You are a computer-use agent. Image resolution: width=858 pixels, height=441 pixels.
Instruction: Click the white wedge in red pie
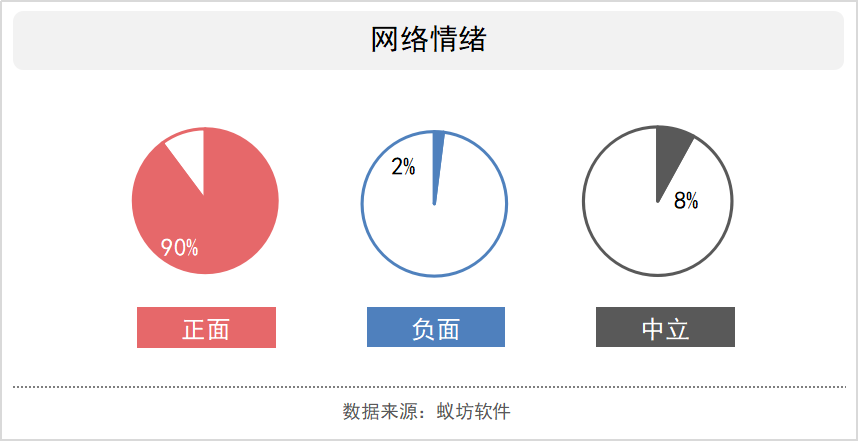tap(191, 156)
